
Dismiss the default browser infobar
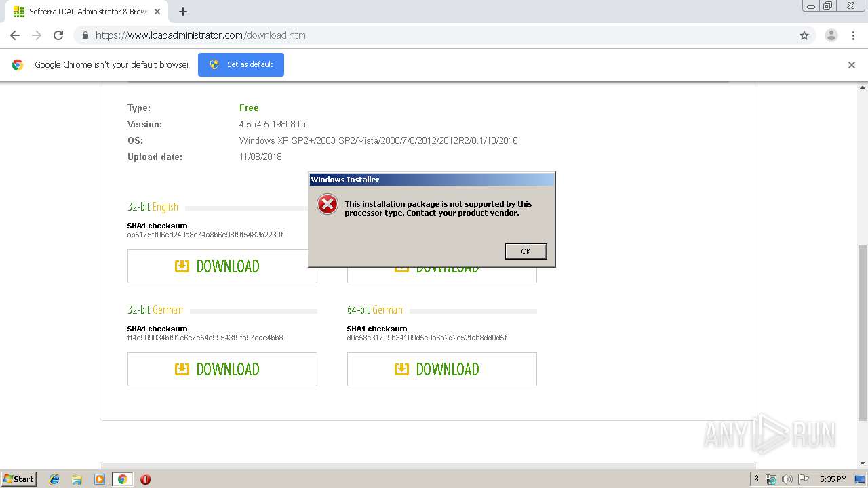[852, 65]
